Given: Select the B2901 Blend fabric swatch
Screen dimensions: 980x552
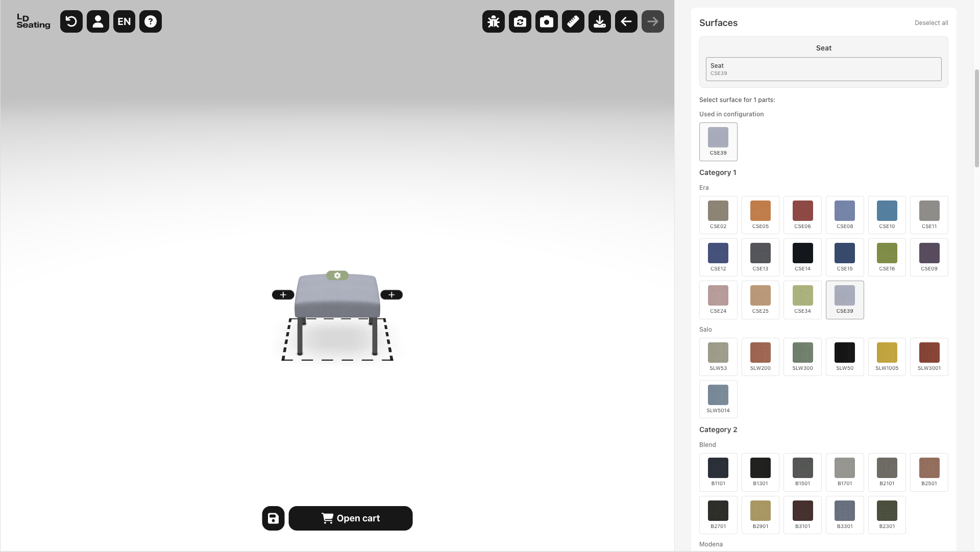Looking at the screenshot, I should (760, 515).
